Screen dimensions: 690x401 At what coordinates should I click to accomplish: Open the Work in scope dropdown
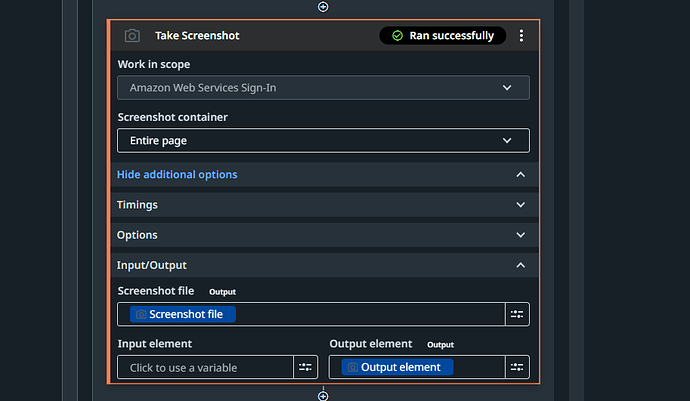(323, 88)
